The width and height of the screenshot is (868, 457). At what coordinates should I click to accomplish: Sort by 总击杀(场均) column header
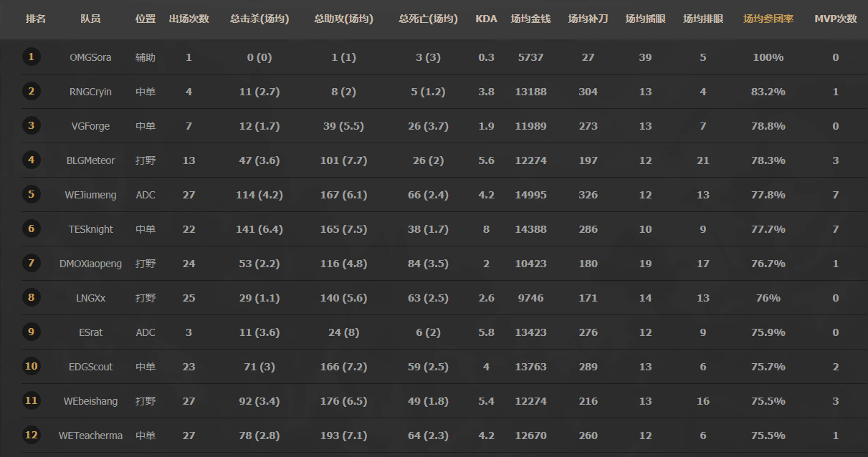pos(259,19)
